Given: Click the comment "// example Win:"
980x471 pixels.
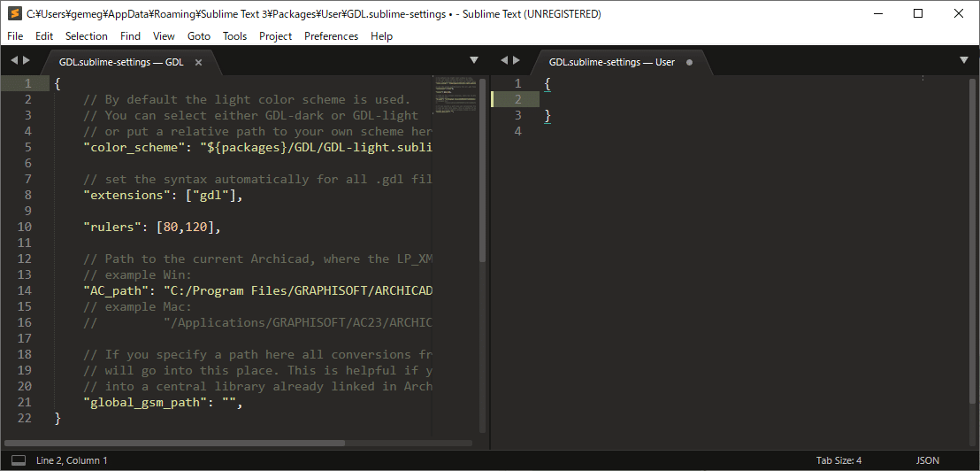Looking at the screenshot, I should pos(137,274).
